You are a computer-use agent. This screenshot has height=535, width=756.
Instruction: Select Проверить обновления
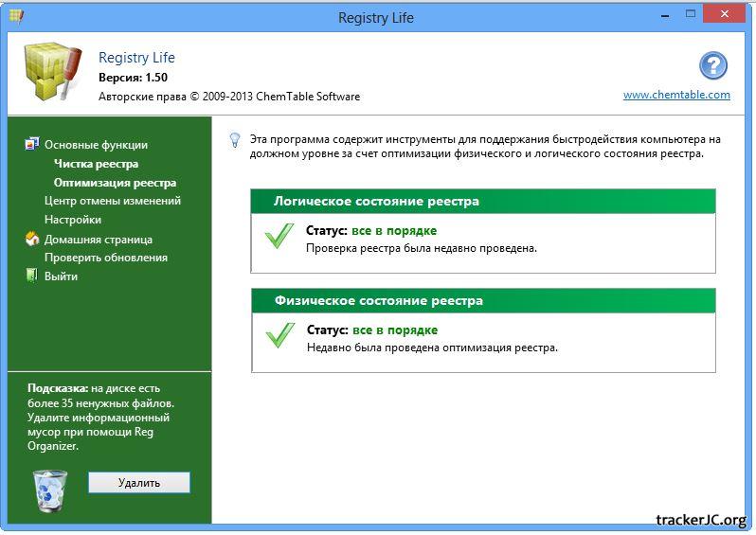pyautogui.click(x=105, y=258)
